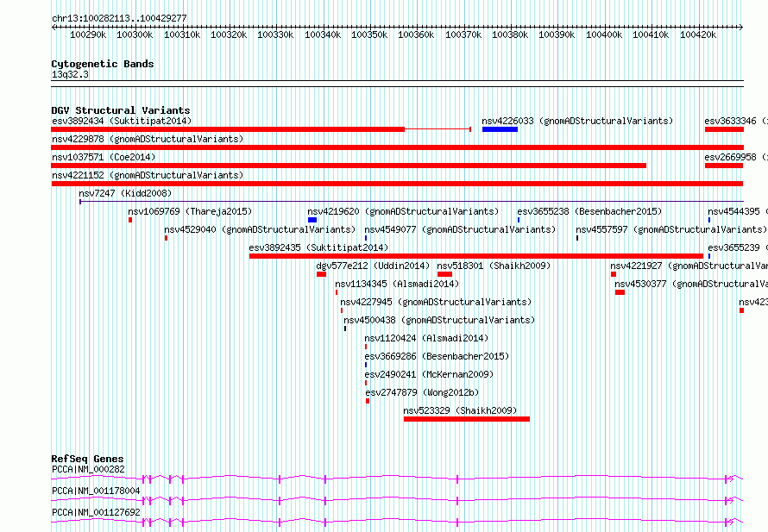Click the nsv4229878 (gnomADStructuralVariants) label

148,139
